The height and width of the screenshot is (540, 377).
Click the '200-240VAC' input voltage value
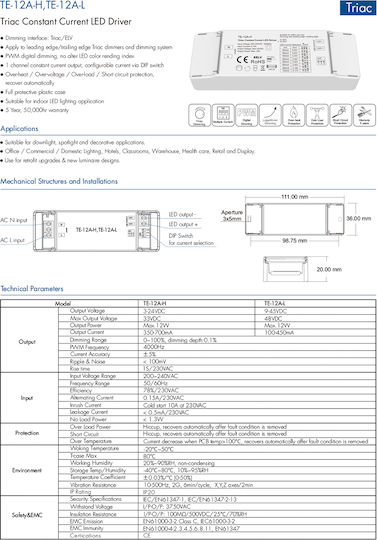[x=160, y=376]
